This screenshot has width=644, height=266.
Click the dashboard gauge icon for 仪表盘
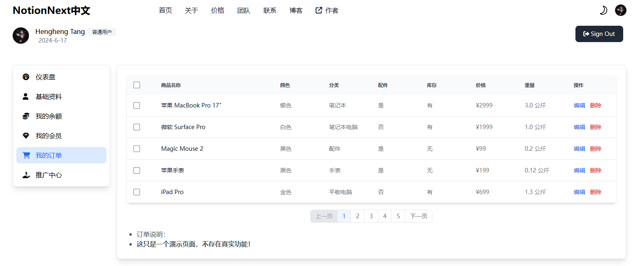click(26, 77)
